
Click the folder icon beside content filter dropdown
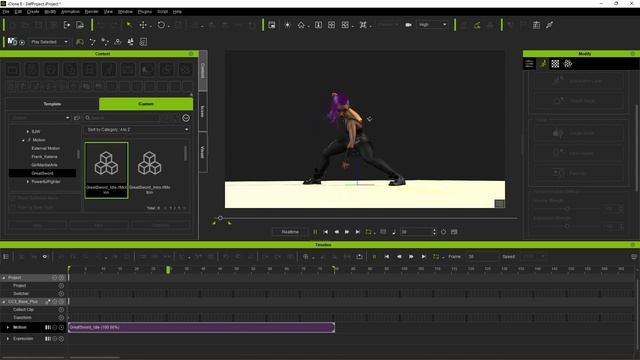(77, 118)
